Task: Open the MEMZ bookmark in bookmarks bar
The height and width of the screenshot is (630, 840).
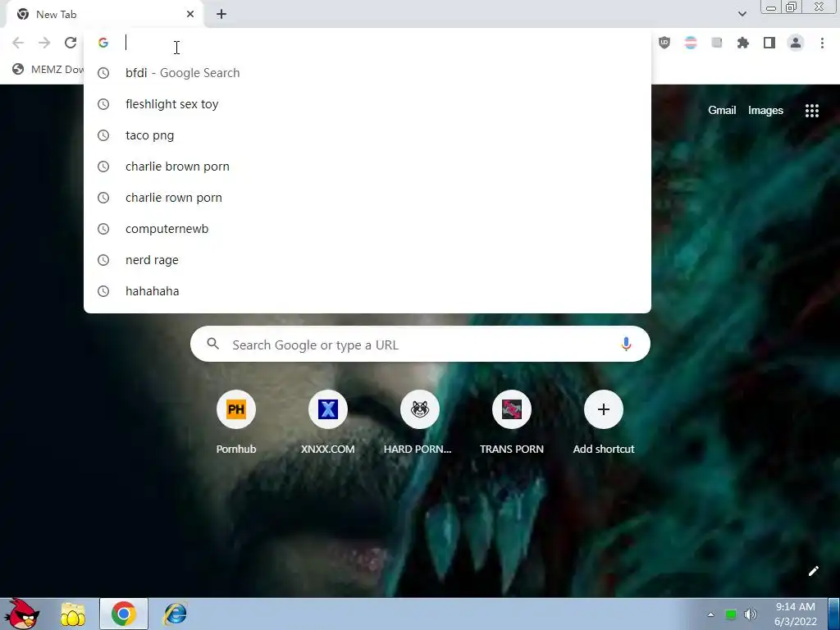Action: point(48,69)
